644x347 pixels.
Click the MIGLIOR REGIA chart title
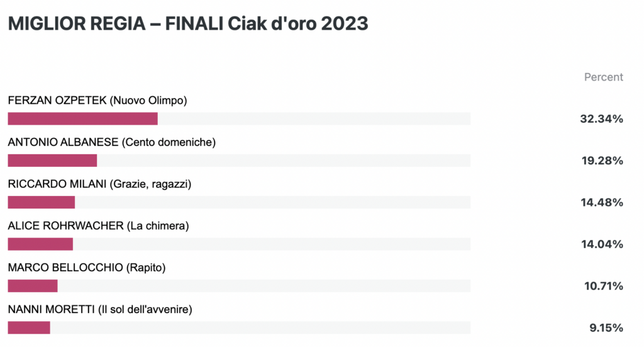coord(188,23)
